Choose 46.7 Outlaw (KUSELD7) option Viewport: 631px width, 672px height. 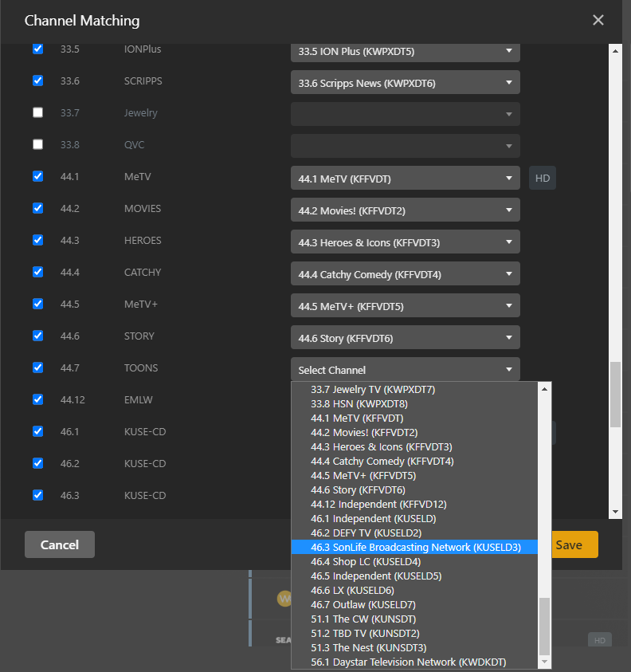click(414, 605)
